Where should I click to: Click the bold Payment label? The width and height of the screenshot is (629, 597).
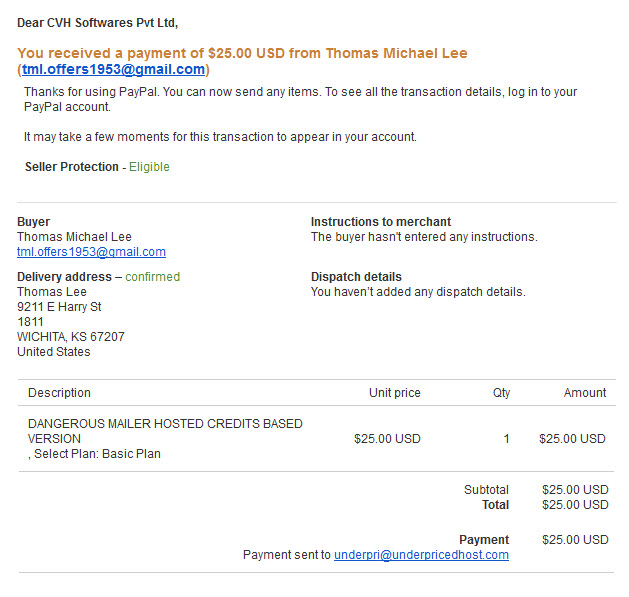(484, 540)
